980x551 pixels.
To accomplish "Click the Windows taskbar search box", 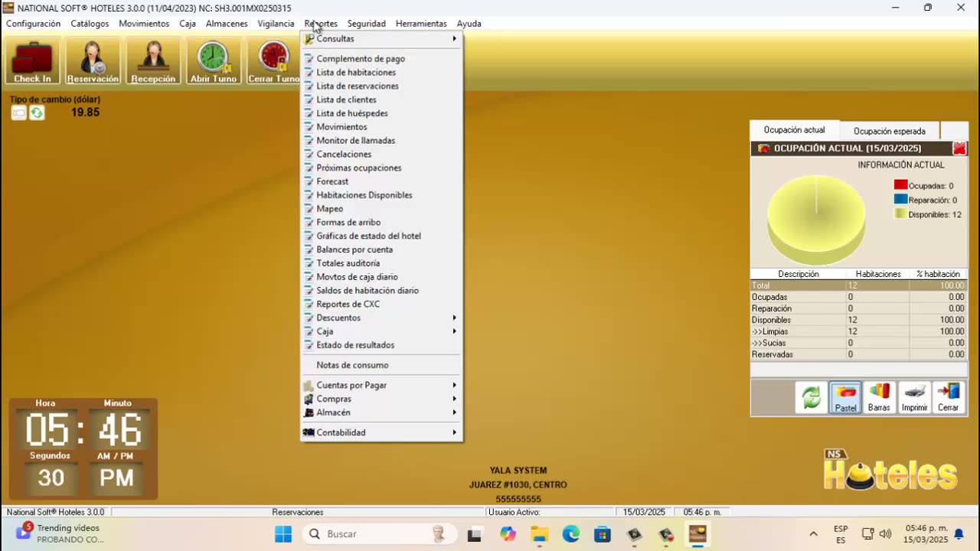I will [379, 534].
